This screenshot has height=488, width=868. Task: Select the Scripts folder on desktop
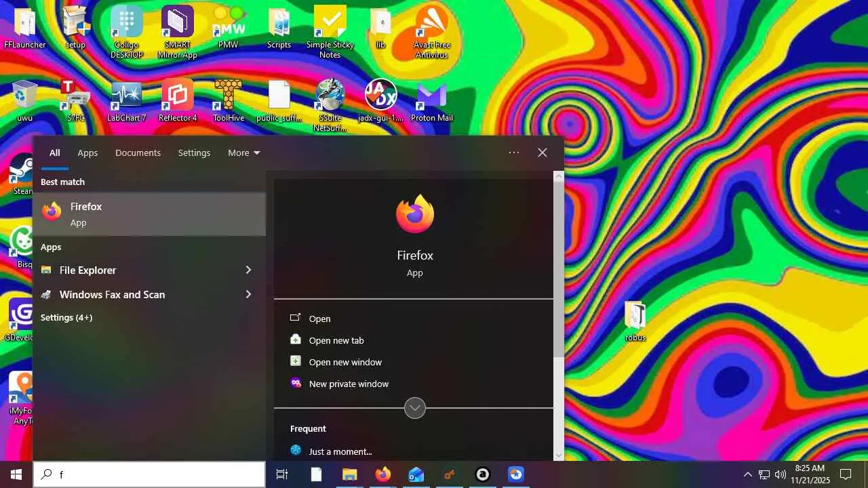(279, 28)
